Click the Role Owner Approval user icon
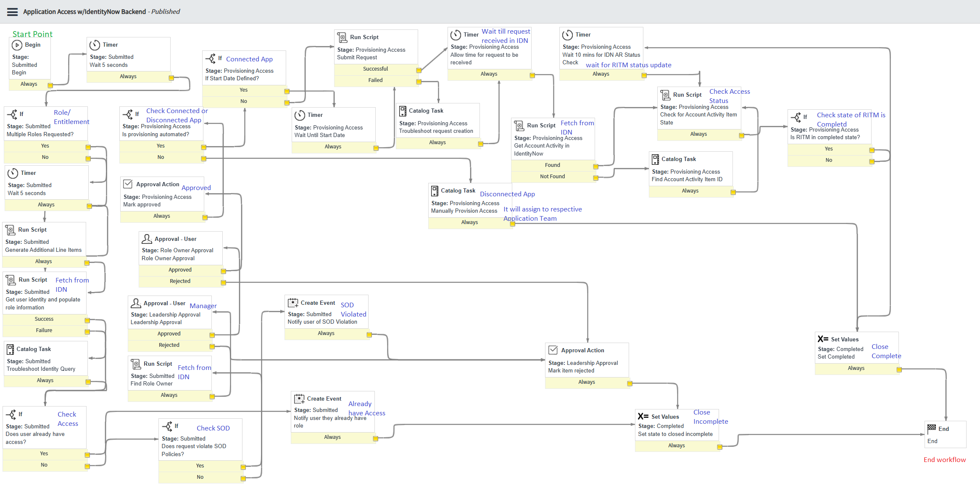 147,239
